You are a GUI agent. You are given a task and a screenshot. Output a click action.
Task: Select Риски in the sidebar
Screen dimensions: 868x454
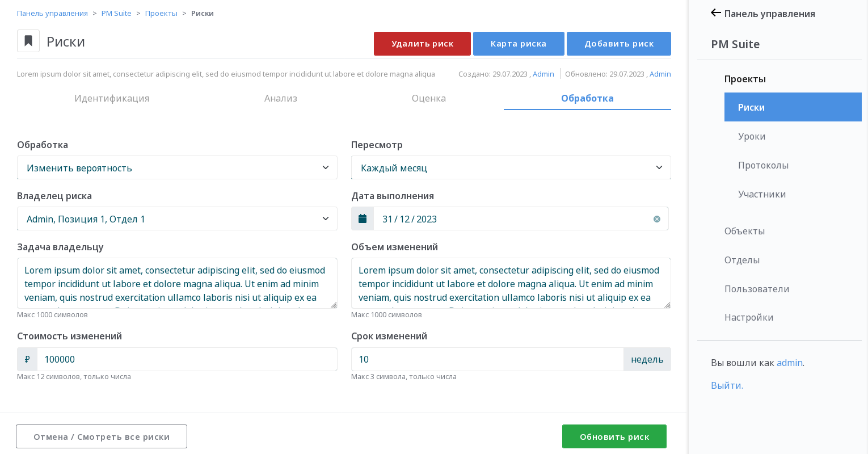point(793,107)
